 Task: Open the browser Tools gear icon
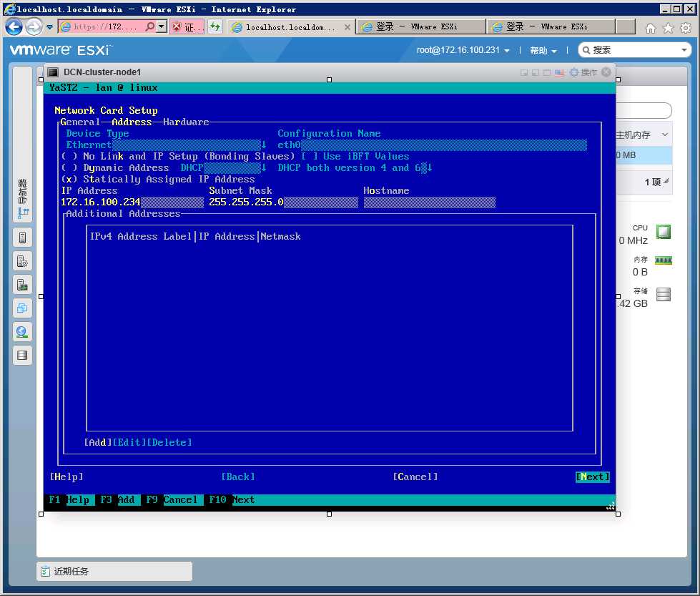click(686, 28)
